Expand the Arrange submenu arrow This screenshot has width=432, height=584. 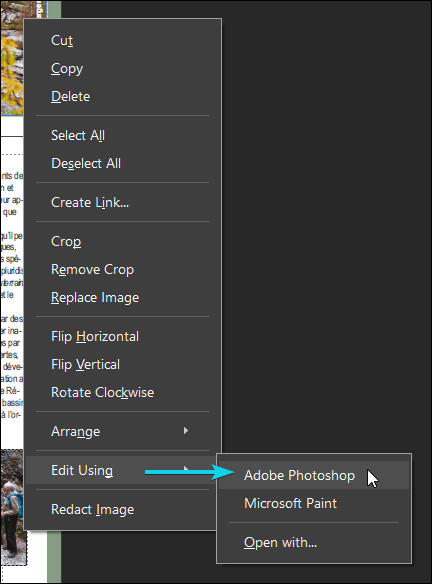(x=186, y=431)
